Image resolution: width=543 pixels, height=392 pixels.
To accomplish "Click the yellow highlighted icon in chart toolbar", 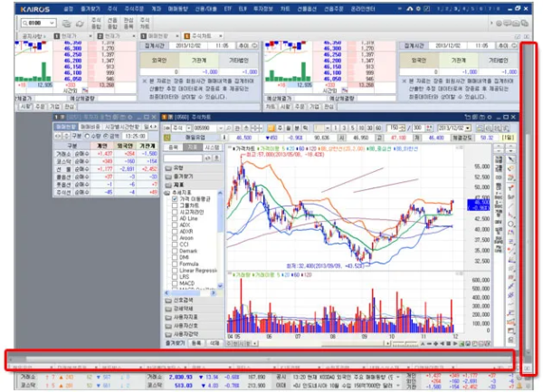I will coord(271,129).
